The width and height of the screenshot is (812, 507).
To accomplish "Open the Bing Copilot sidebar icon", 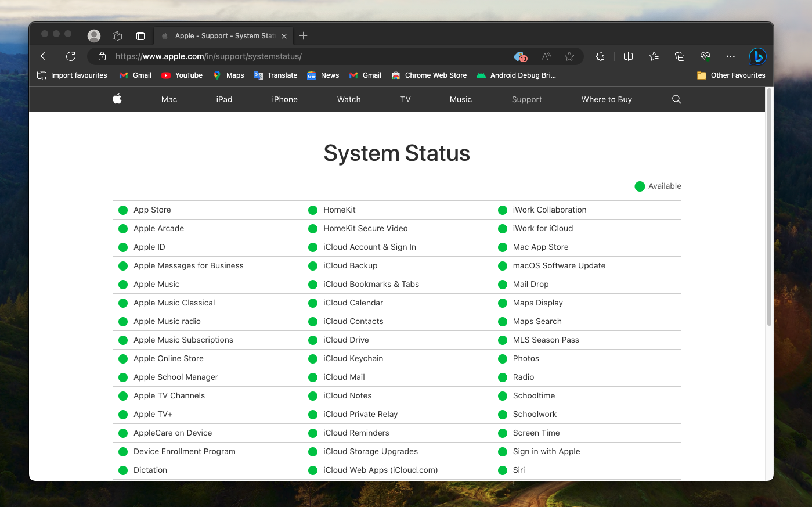I will coord(757,56).
